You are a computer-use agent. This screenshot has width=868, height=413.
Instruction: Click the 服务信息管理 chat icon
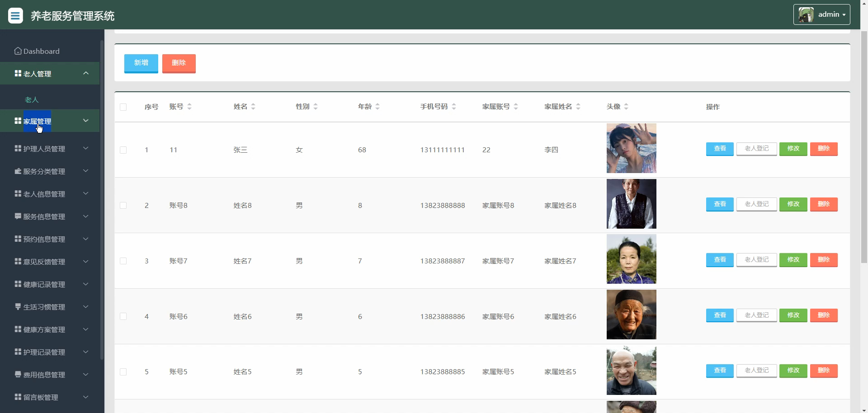18,216
